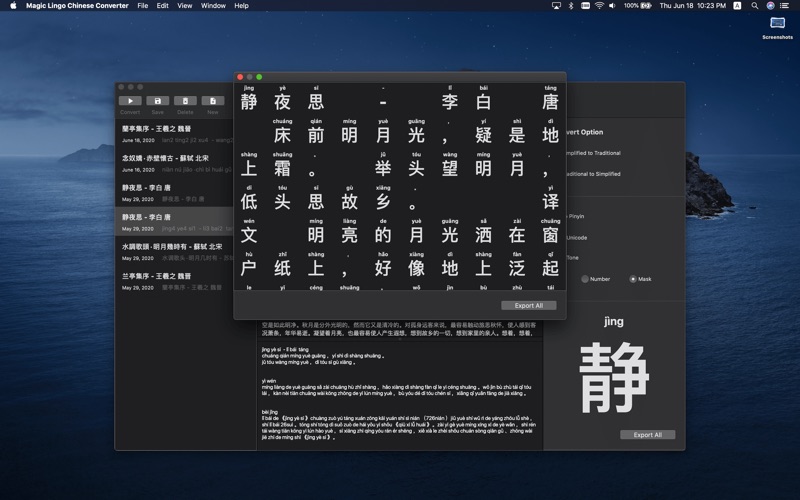Image resolution: width=800 pixels, height=500 pixels.
Task: Create a new document with New icon
Action: tap(212, 101)
